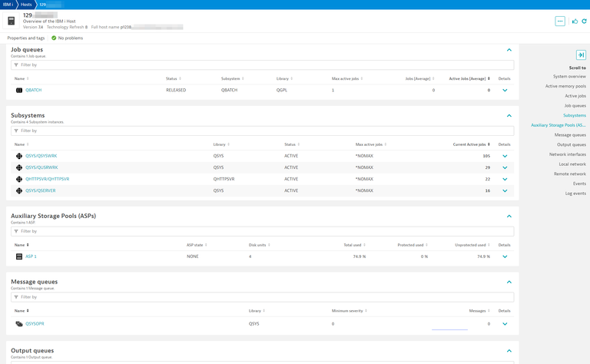Collapse the Scroll to sidebar panel

tap(581, 55)
